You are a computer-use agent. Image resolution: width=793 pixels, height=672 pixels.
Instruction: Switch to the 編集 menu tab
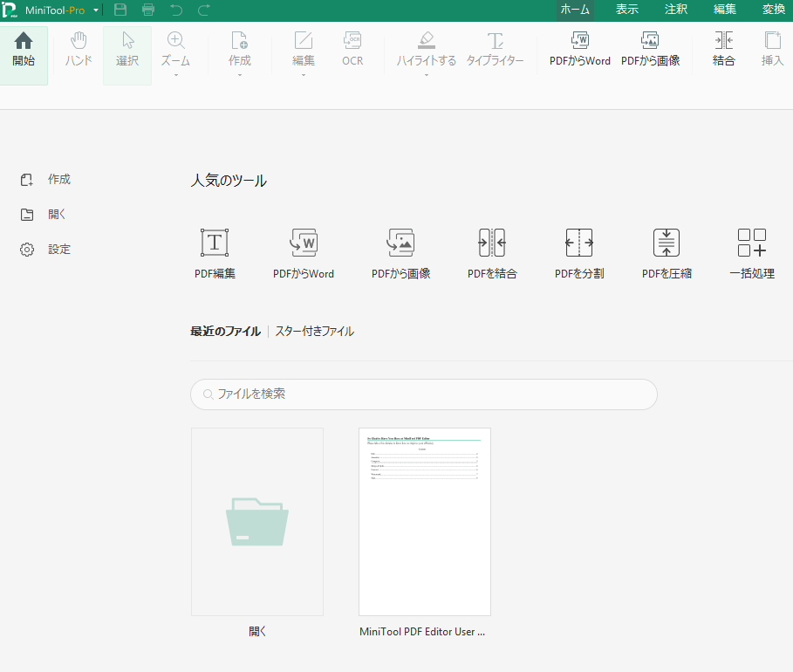point(725,10)
